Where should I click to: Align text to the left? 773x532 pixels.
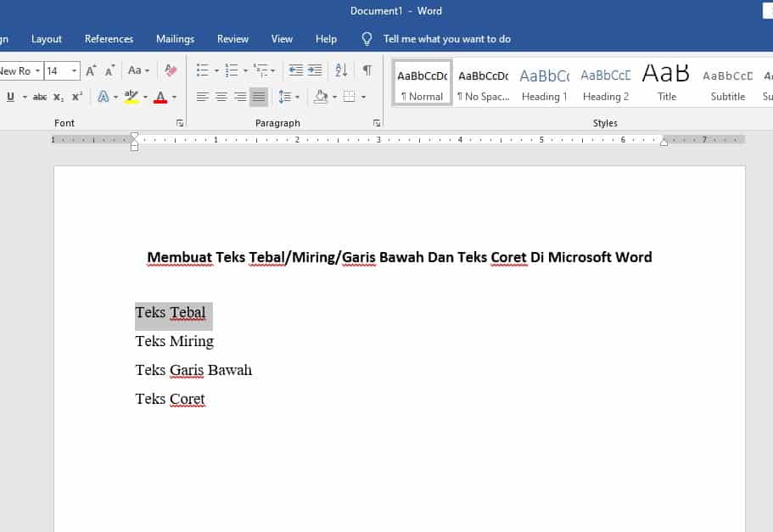202,97
